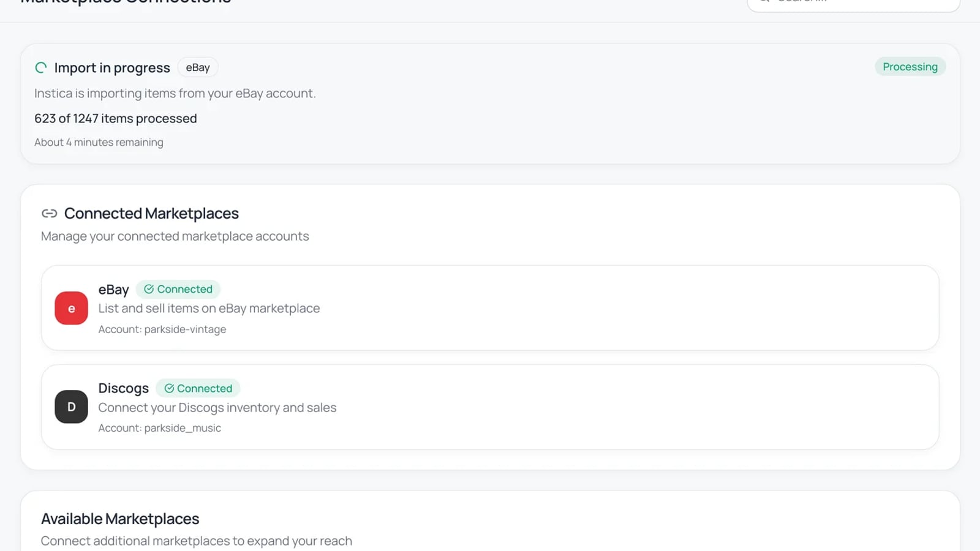This screenshot has height=551, width=980.
Task: Click the eBay Connected checkmark badge
Action: [178, 289]
